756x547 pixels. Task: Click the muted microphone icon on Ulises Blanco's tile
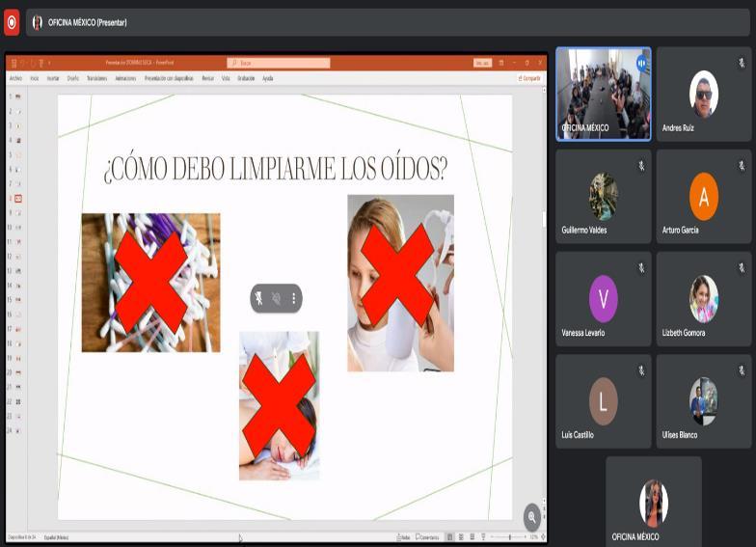pos(742,370)
